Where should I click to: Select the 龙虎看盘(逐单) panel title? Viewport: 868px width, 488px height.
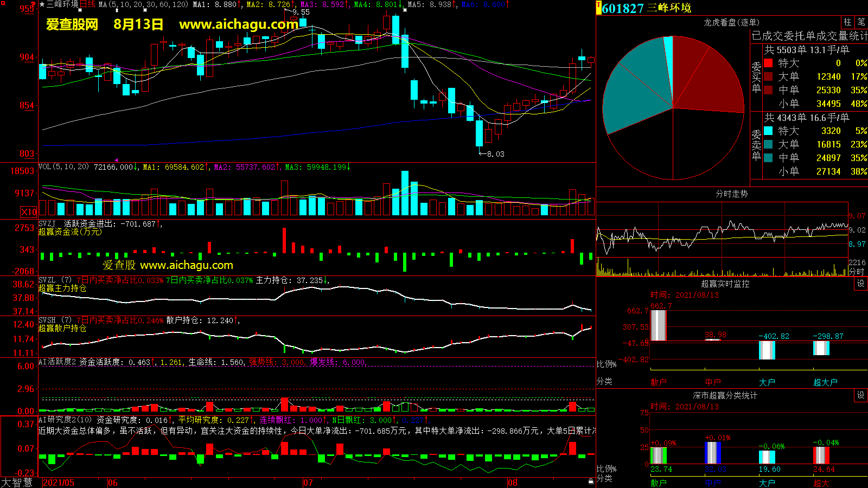point(731,22)
